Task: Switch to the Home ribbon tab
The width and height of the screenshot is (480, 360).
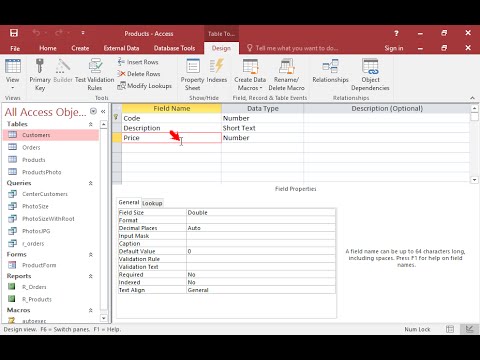Action: [x=48, y=48]
